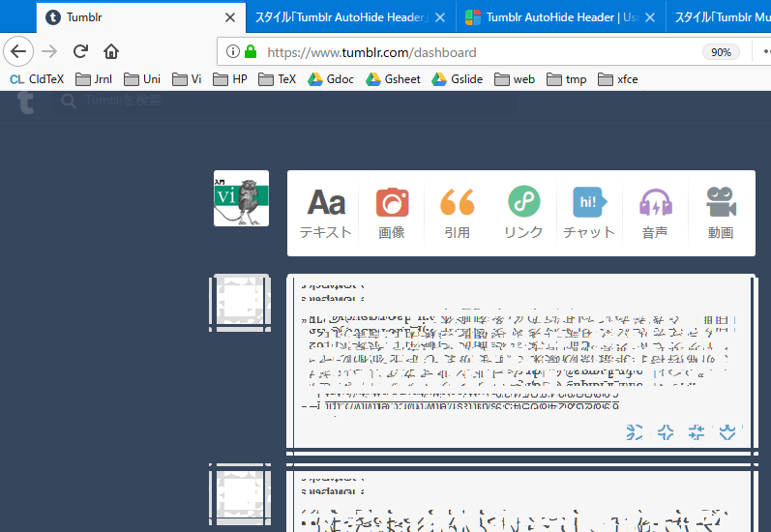Open the スタイル Tumblr Mu tab
This screenshot has width=771, height=532.
[x=719, y=17]
